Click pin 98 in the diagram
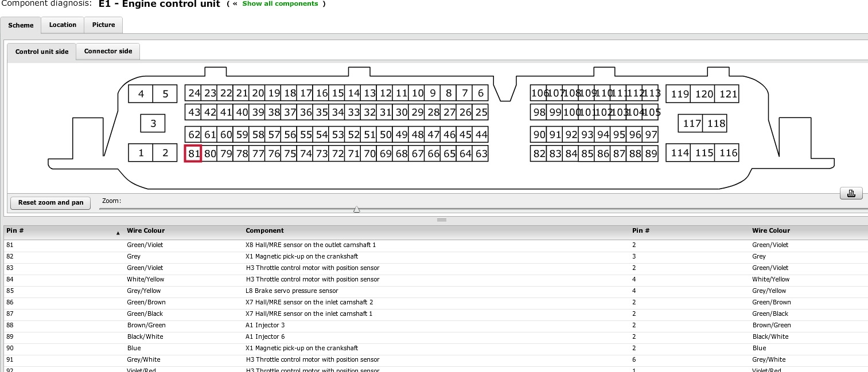868x372 pixels. coord(539,112)
